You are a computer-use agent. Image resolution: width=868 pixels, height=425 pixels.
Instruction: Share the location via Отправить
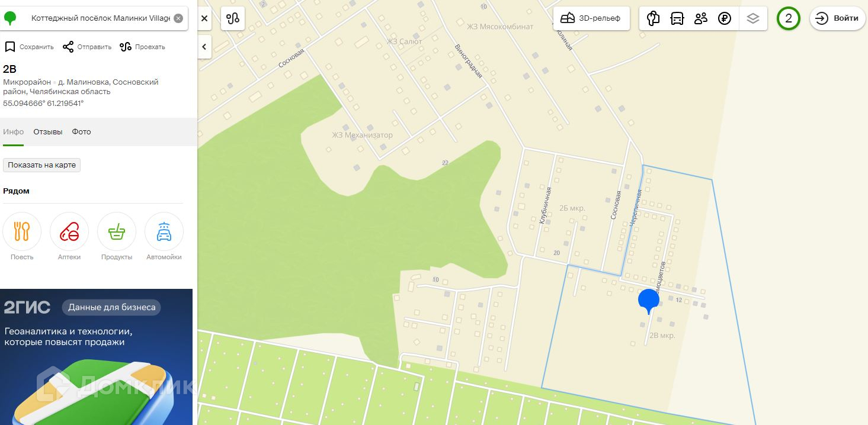click(87, 47)
